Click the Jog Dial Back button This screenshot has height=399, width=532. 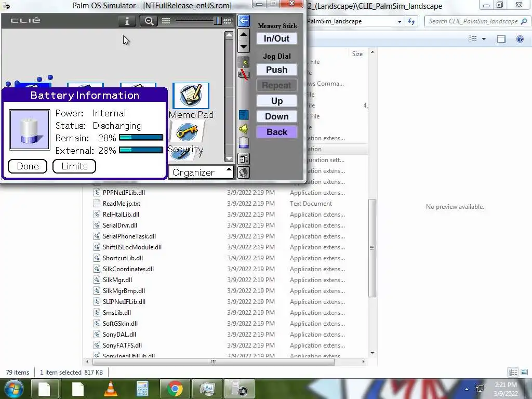277,132
